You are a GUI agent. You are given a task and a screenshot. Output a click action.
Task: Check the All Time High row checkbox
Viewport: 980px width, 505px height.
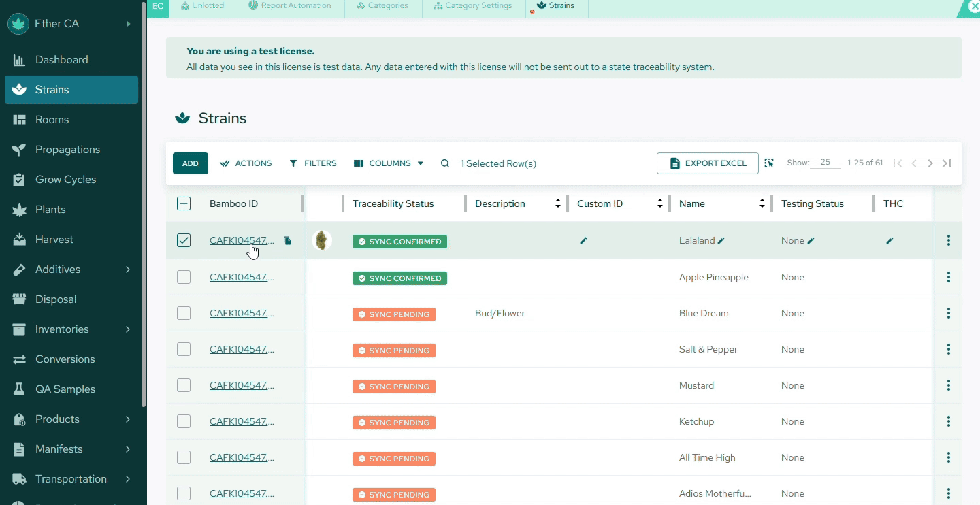(184, 457)
